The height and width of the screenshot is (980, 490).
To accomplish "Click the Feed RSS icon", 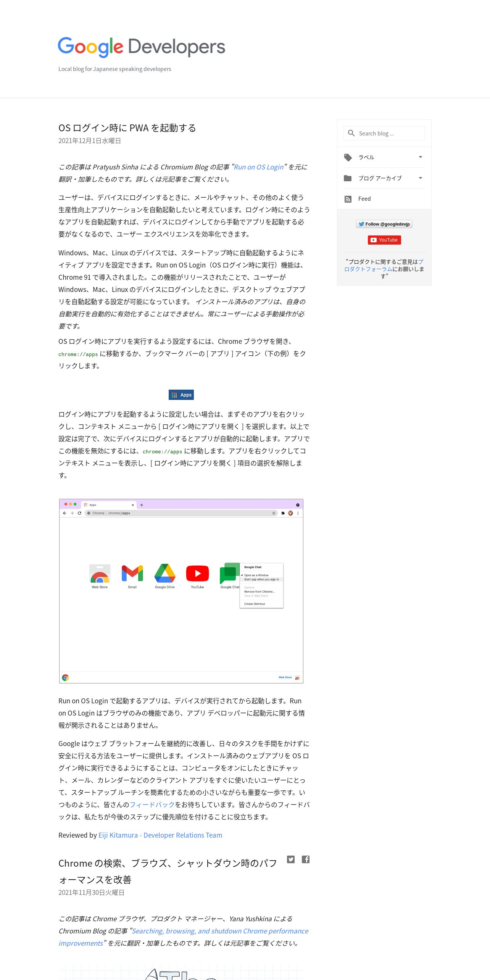I will coord(348,199).
